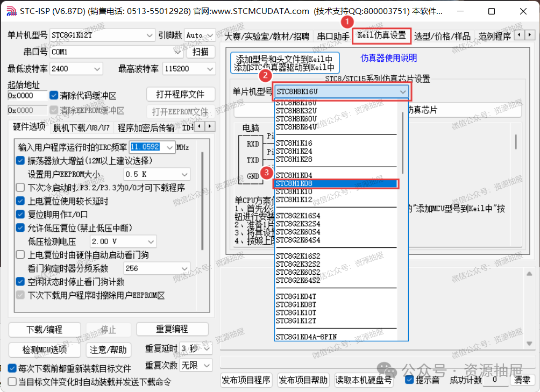The width and height of the screenshot is (540, 392).
Task: Switch to Keil仿真设置 tab
Action: pos(381,36)
